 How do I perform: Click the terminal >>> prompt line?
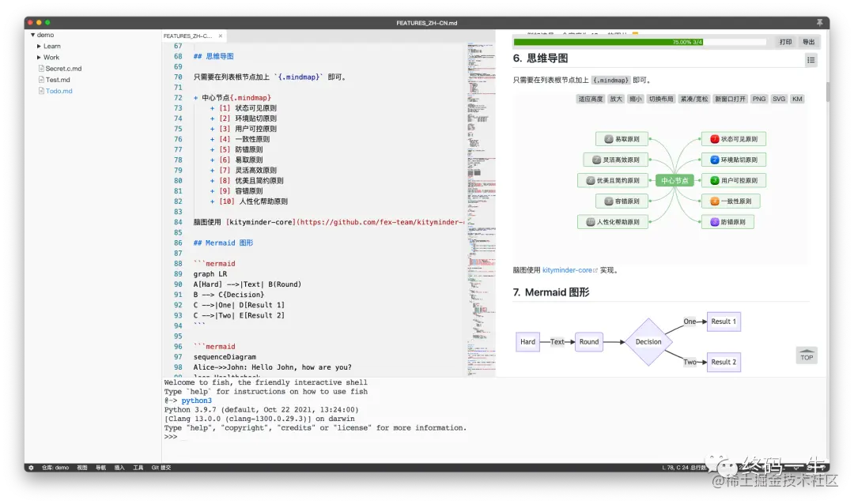171,437
